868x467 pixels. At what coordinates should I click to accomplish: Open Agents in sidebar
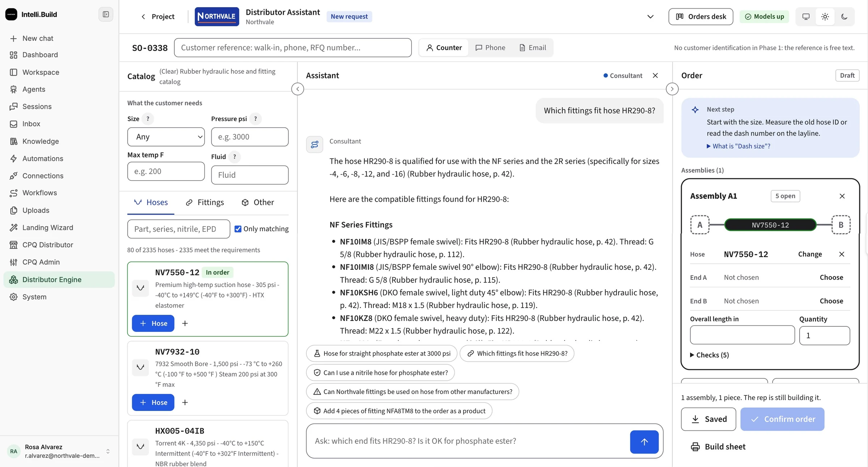[x=59, y=89]
